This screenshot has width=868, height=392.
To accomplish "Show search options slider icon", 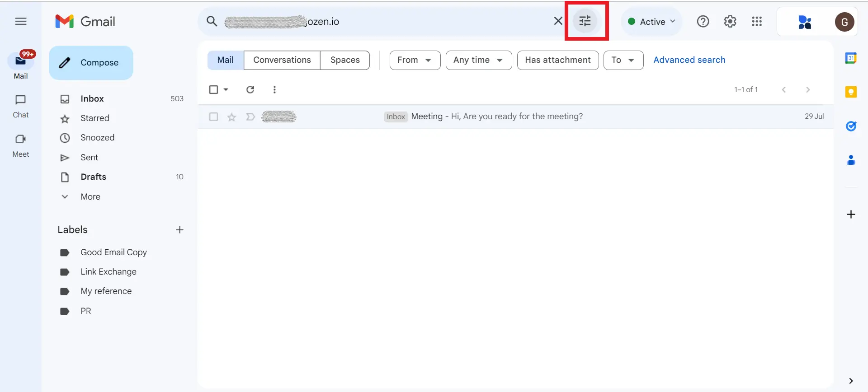I will click(x=585, y=21).
